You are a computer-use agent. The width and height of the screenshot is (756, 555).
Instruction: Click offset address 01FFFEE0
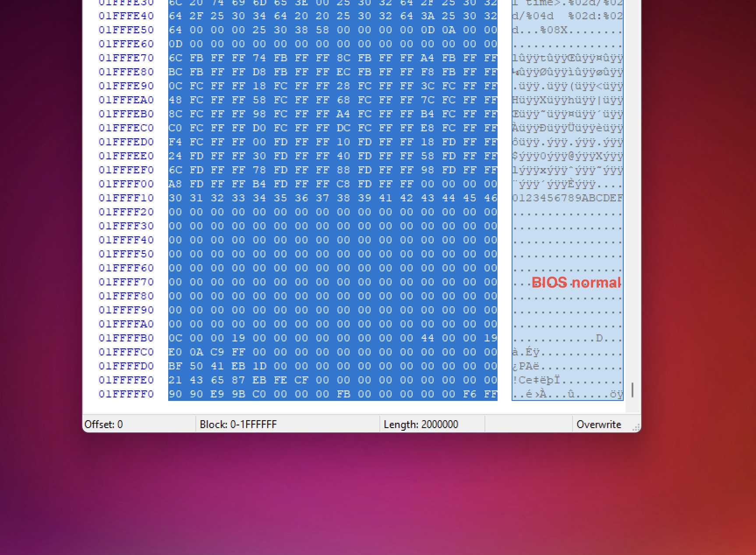pyautogui.click(x=126, y=156)
